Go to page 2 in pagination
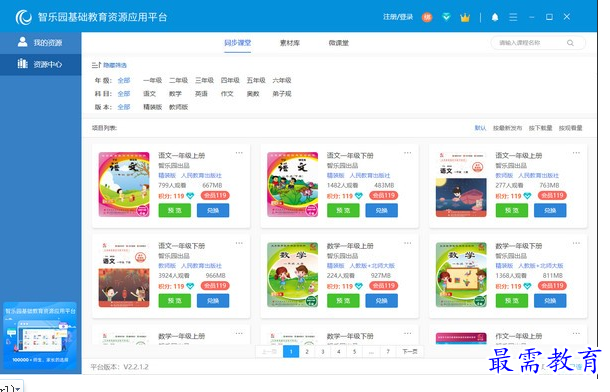This screenshot has height=392, width=610. (307, 352)
